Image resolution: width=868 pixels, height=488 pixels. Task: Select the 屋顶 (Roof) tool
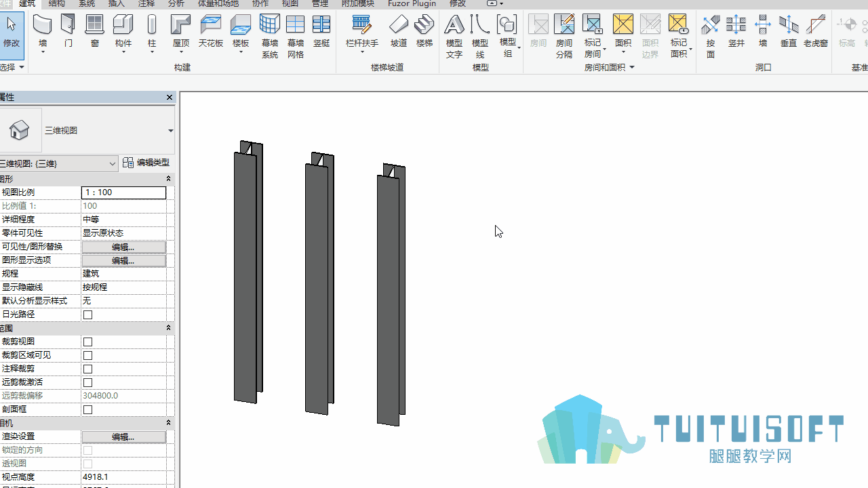[x=181, y=33]
